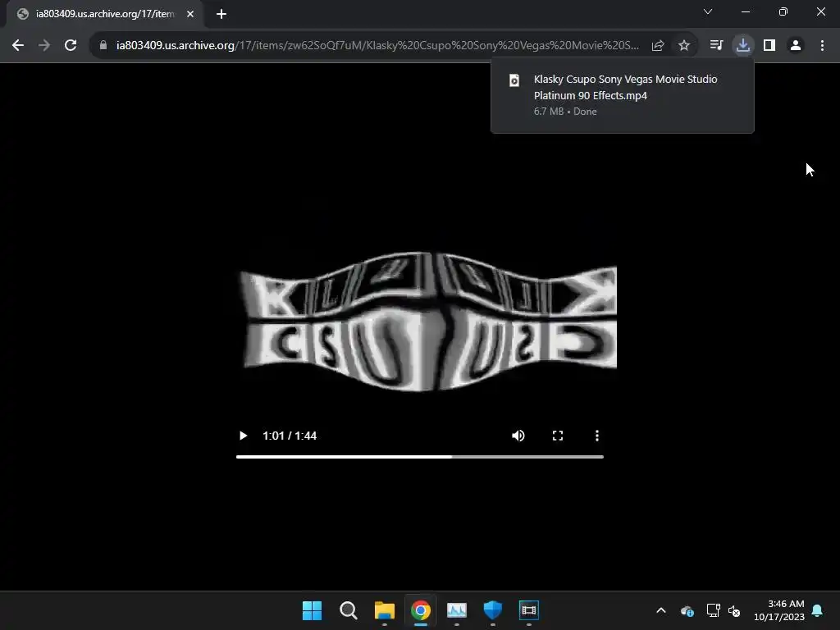840x630 pixels.
Task: Share this page from the address bar
Action: (x=658, y=46)
